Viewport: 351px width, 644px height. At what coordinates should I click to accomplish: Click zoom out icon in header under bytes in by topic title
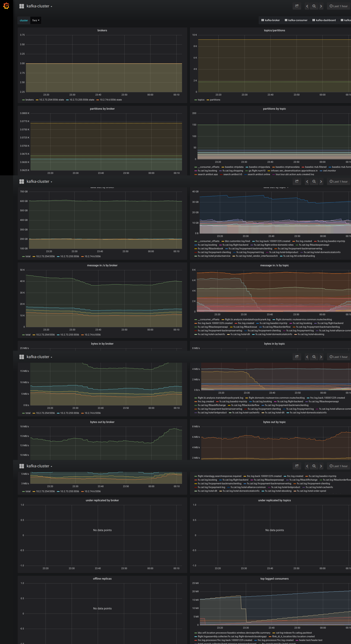(314, 357)
